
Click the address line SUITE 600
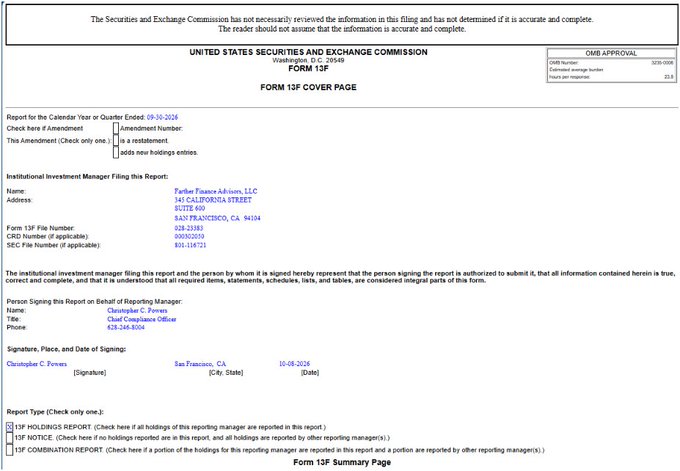[x=190, y=208]
